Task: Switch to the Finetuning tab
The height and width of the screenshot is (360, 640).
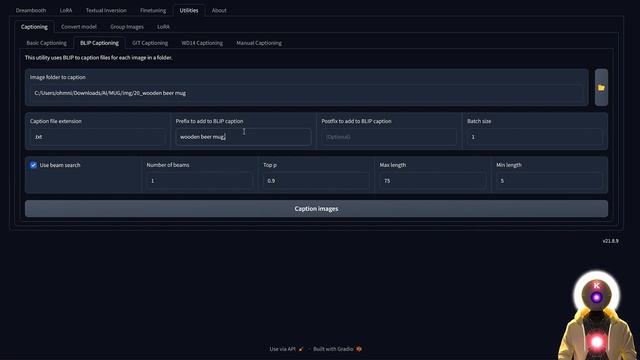Action: 153,10
